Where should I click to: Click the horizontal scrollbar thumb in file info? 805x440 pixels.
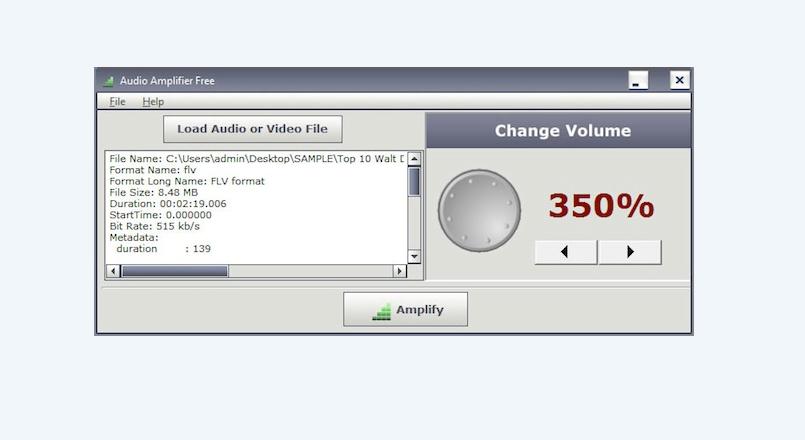pos(174,271)
